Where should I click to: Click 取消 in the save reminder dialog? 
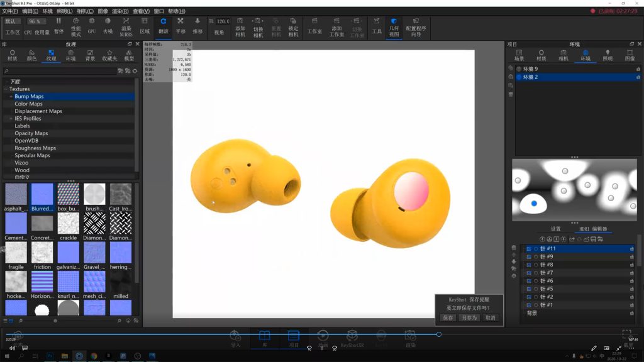490,318
